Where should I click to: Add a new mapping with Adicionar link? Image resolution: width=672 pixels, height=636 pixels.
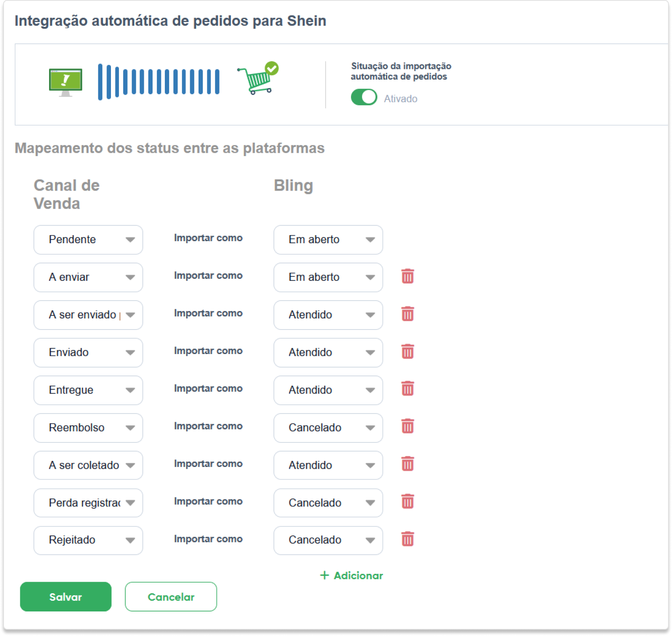point(351,575)
